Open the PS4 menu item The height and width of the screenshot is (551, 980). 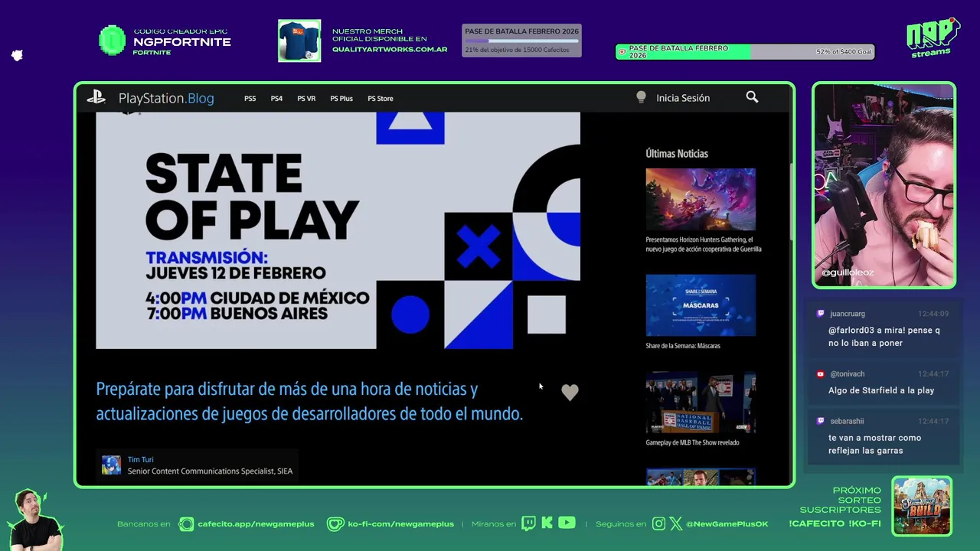tap(276, 99)
